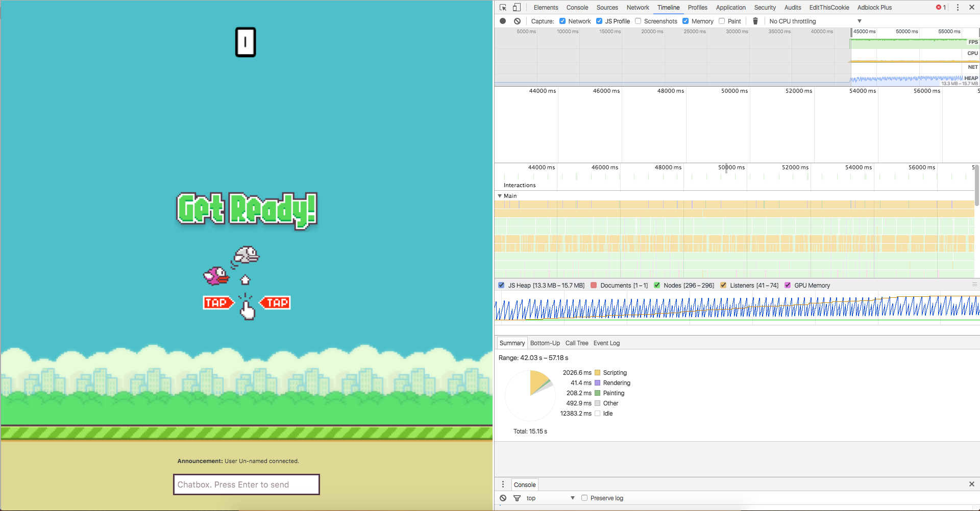The width and height of the screenshot is (980, 511).
Task: Open the DevTools three-dot menu
Action: [958, 7]
